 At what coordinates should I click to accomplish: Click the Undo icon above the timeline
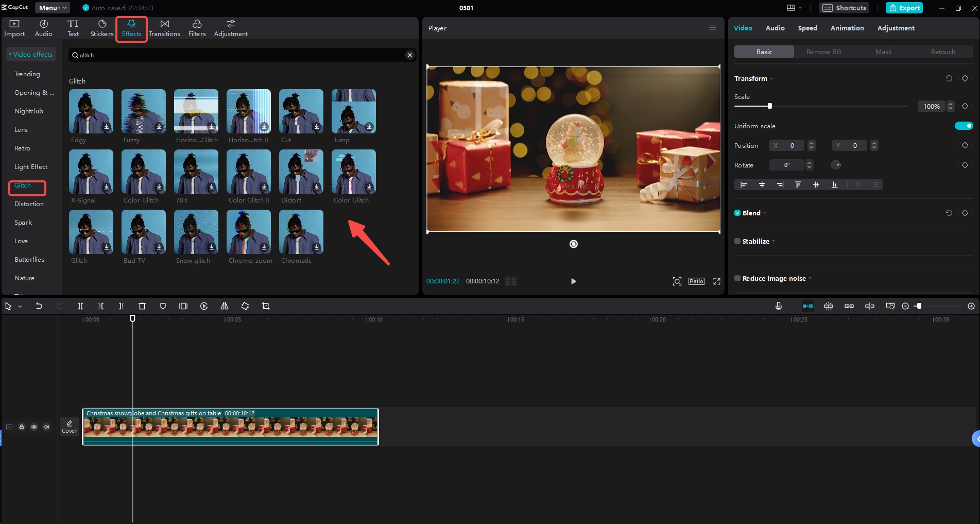40,306
